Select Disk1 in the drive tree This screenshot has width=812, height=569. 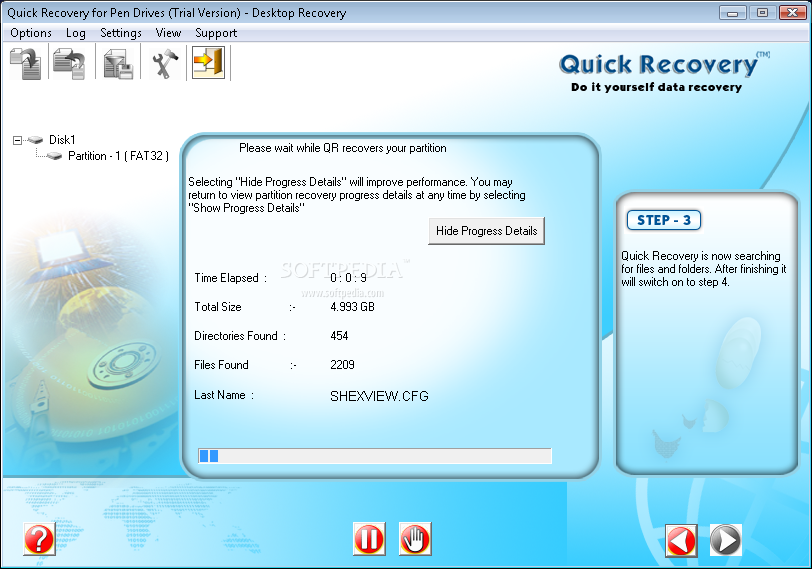(x=62, y=140)
